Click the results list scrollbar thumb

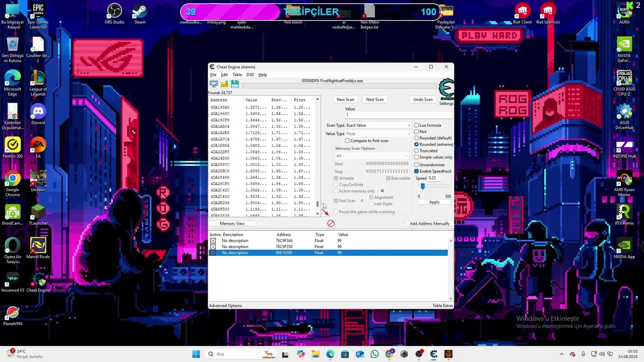click(317, 204)
